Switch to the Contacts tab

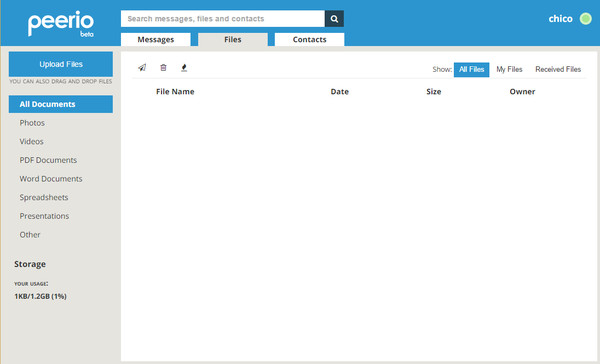point(310,39)
